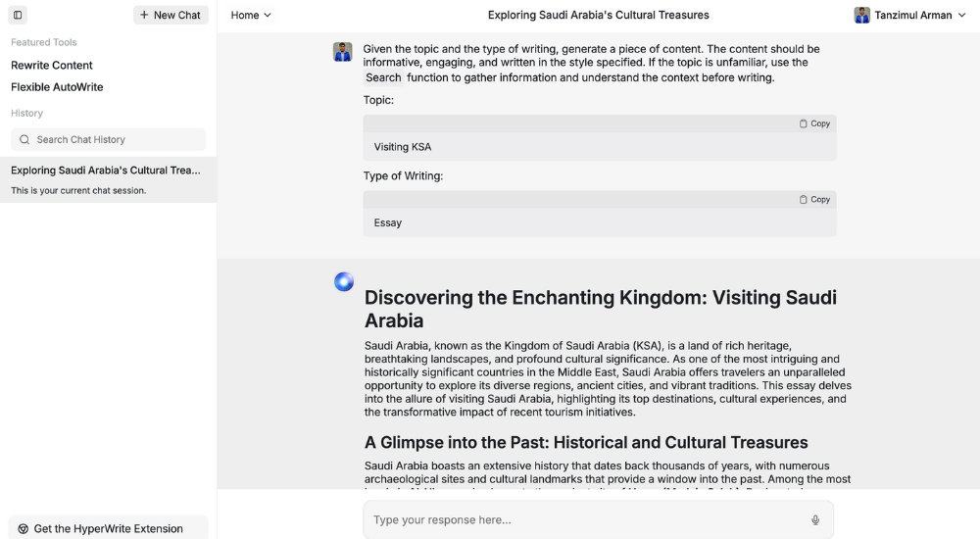Click the Chrome extension icon
The height and width of the screenshot is (539, 980).
click(24, 528)
